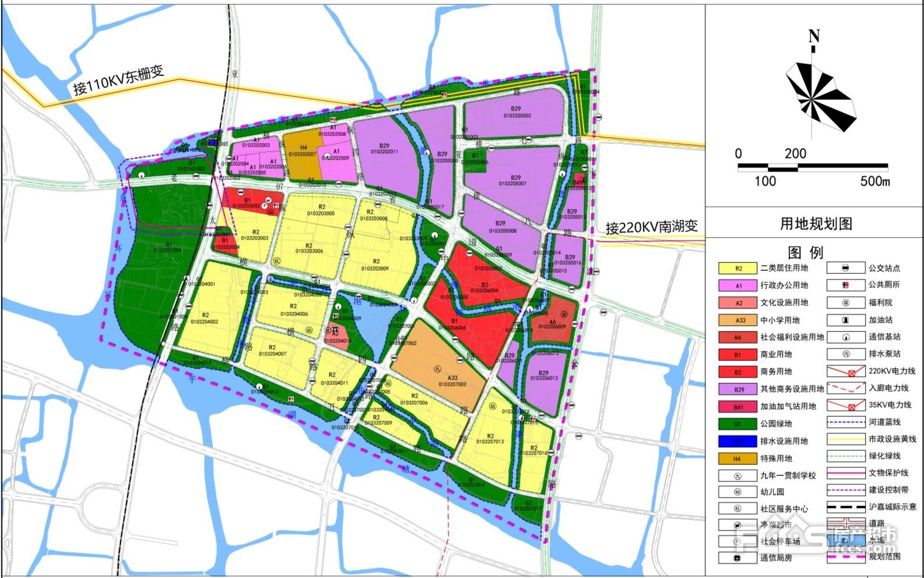The height and width of the screenshot is (578, 924).
Task: Click parcel label 'B2 0103206004'
Action: (484, 287)
